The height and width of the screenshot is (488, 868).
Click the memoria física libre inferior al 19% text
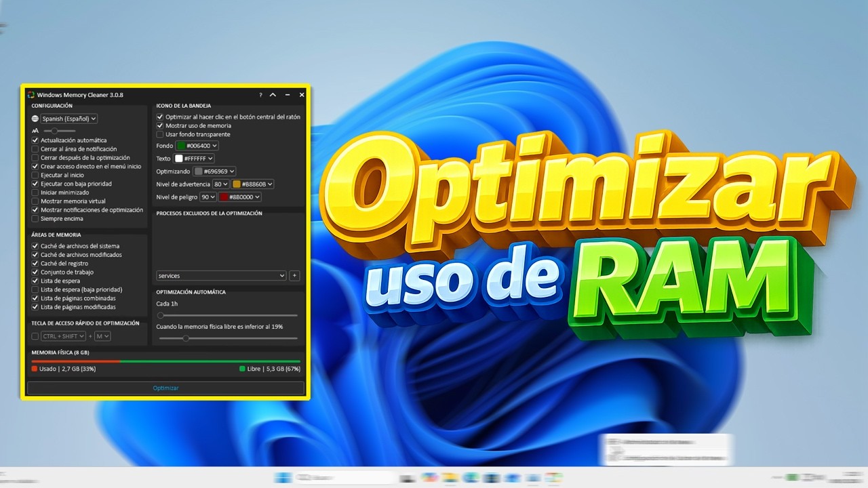[x=219, y=327]
